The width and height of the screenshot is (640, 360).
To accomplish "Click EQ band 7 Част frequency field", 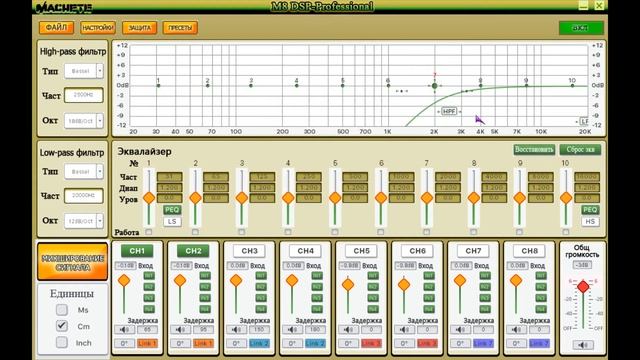I will coord(448,177).
